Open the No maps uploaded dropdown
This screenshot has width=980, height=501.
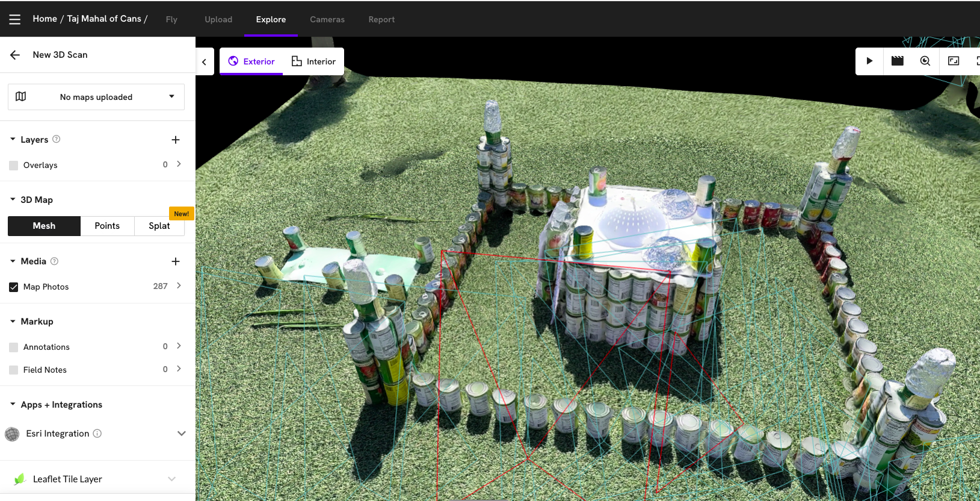click(x=96, y=97)
